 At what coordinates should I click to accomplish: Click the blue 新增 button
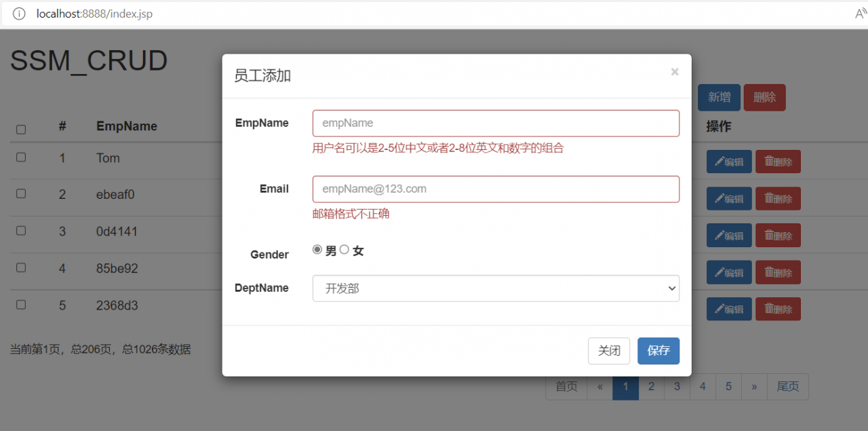click(x=719, y=98)
